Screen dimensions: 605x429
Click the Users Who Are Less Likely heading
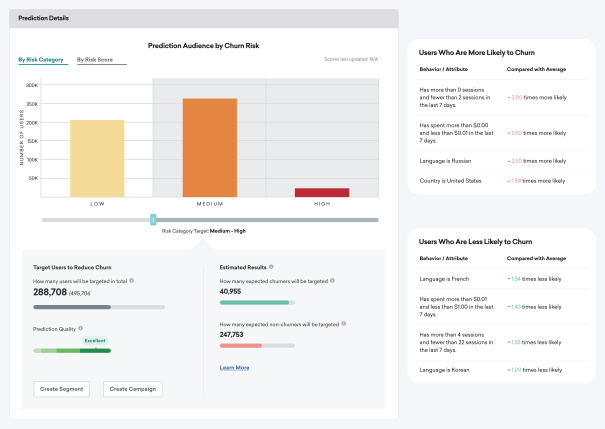(x=475, y=242)
